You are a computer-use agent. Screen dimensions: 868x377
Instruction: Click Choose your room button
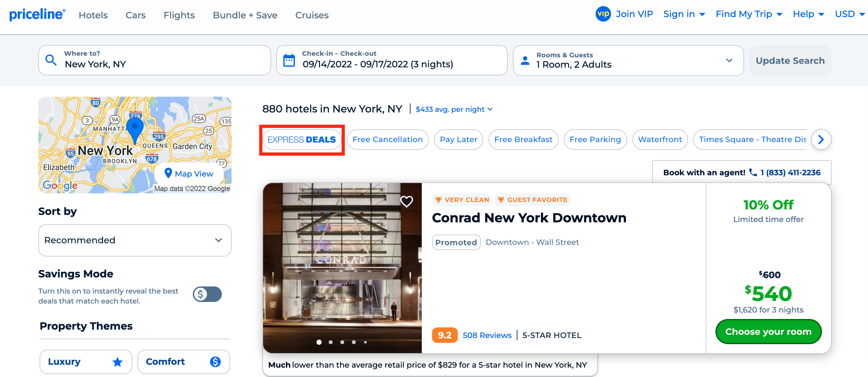[768, 332]
